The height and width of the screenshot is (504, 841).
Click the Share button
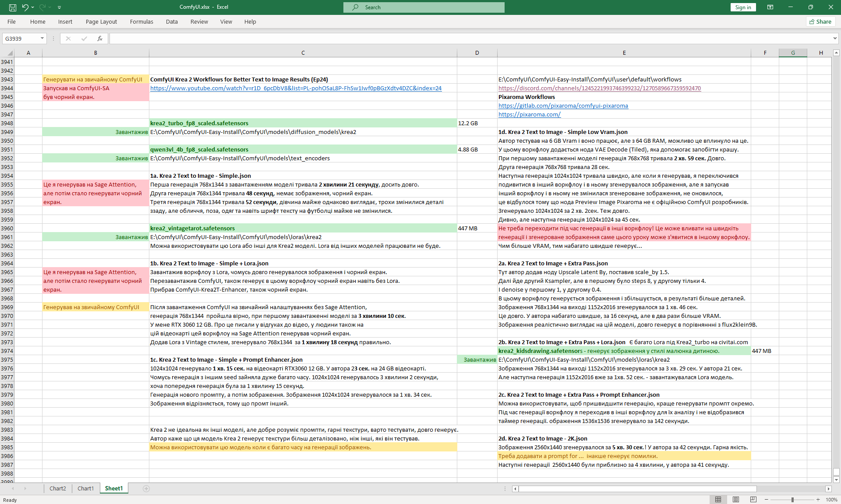821,21
